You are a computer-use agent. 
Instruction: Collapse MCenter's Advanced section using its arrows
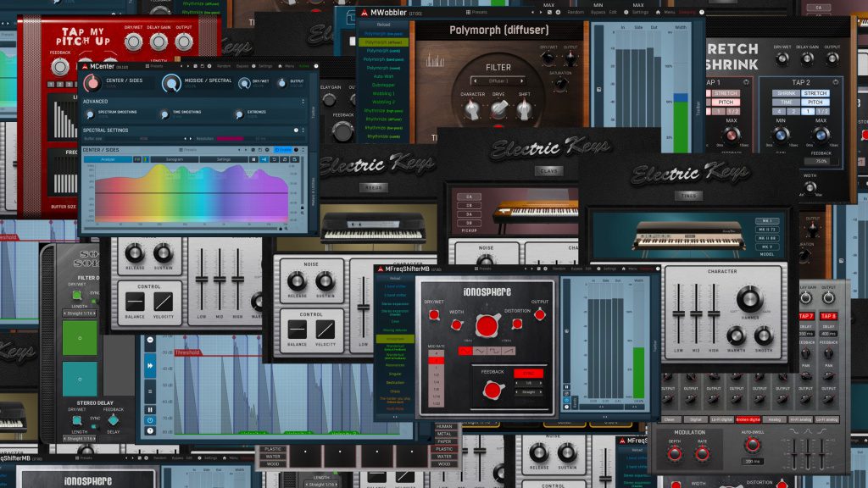click(x=303, y=102)
